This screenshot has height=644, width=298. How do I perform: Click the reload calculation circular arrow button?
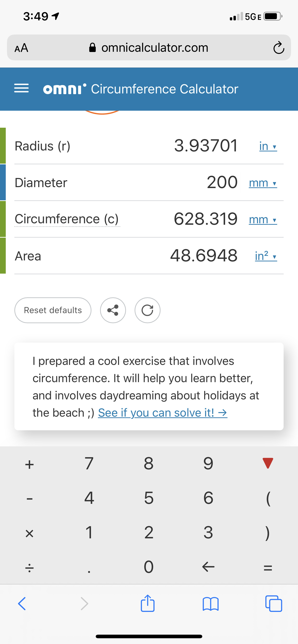pos(148,310)
